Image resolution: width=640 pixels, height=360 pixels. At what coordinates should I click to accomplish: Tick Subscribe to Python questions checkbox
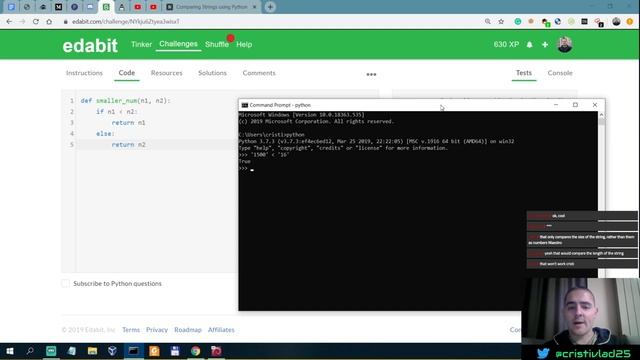pyautogui.click(x=65, y=283)
